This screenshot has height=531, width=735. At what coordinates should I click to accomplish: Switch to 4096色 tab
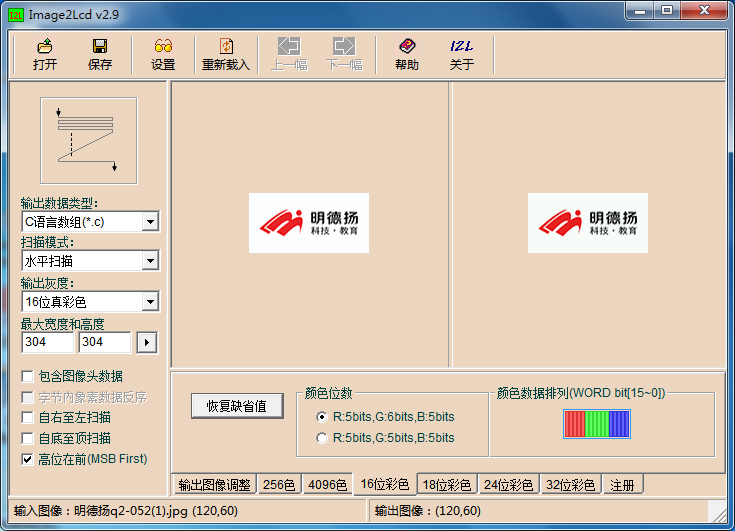pyautogui.click(x=327, y=485)
